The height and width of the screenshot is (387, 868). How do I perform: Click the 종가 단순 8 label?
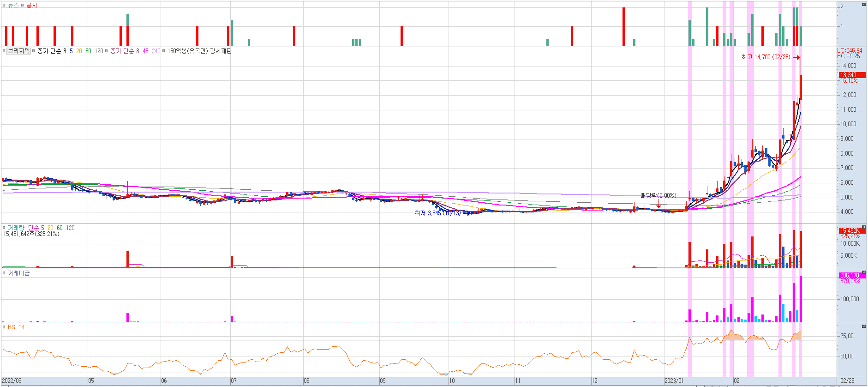click(125, 51)
